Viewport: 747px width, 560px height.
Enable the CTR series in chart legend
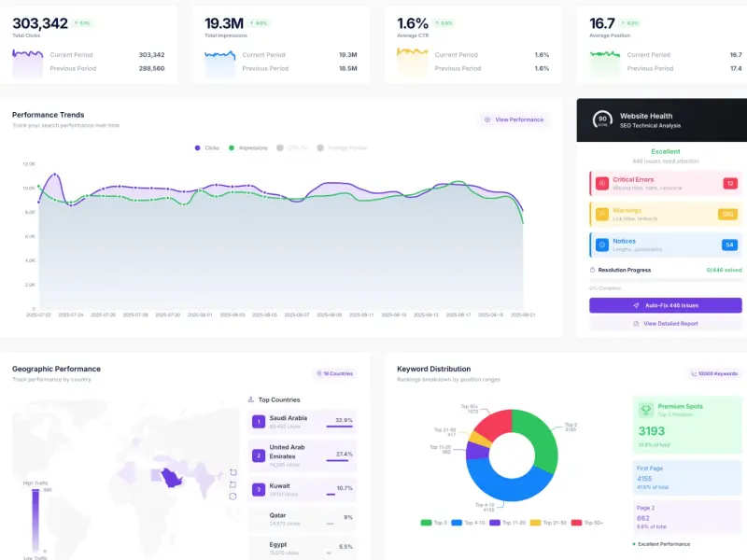point(292,148)
